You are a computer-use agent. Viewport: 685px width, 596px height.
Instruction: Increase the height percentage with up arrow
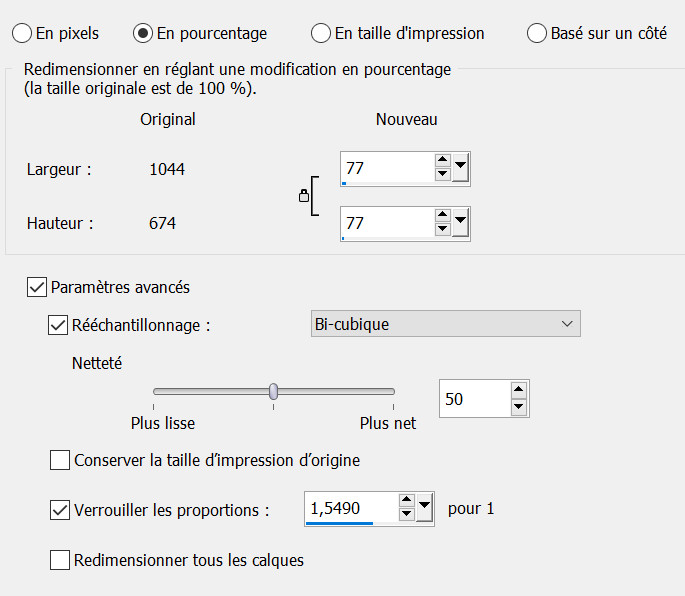tap(443, 216)
